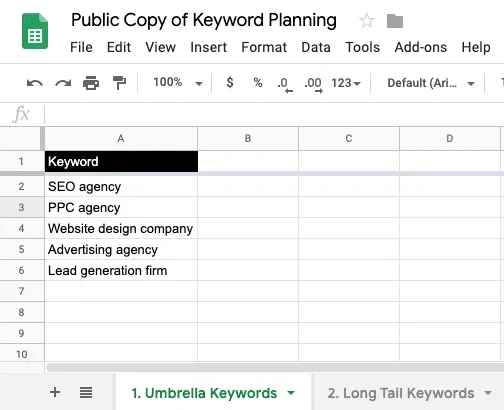Open Long Tail Keywords tab options arrow
Viewport: 504px width, 410px height.
point(488,393)
